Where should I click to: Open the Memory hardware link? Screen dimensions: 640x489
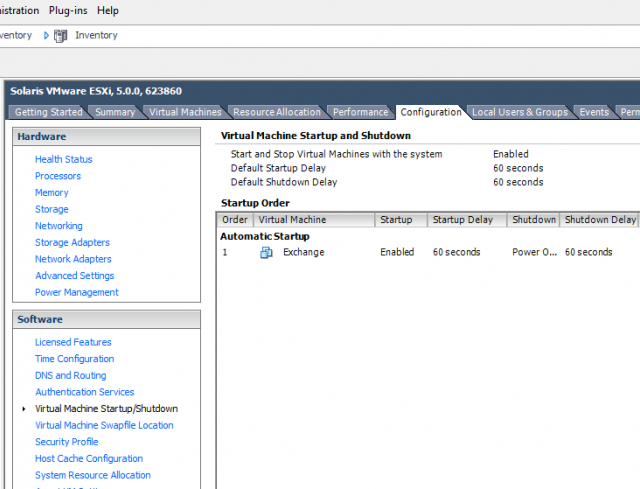coord(52,193)
